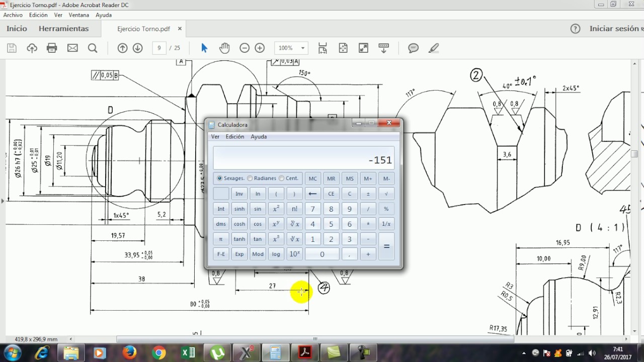Screen dimensions: 644x362
Task: Click the Save file icon in Acrobat toolbar
Action: tap(12, 48)
